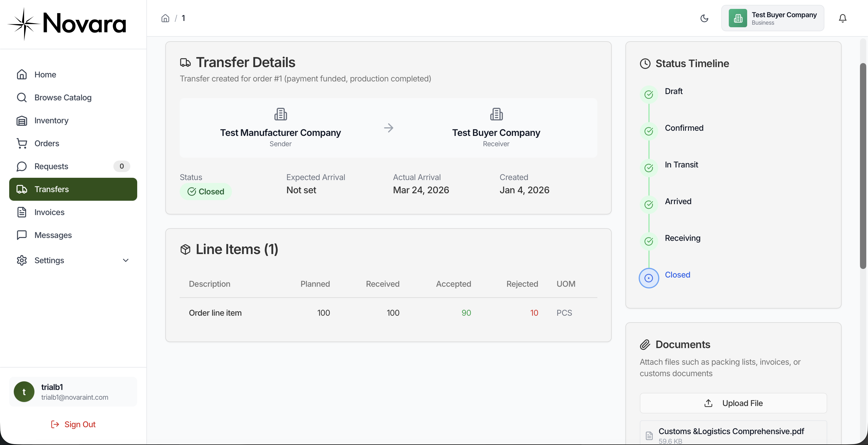The height and width of the screenshot is (445, 868).
Task: Open Home in sidebar
Action: [73, 74]
